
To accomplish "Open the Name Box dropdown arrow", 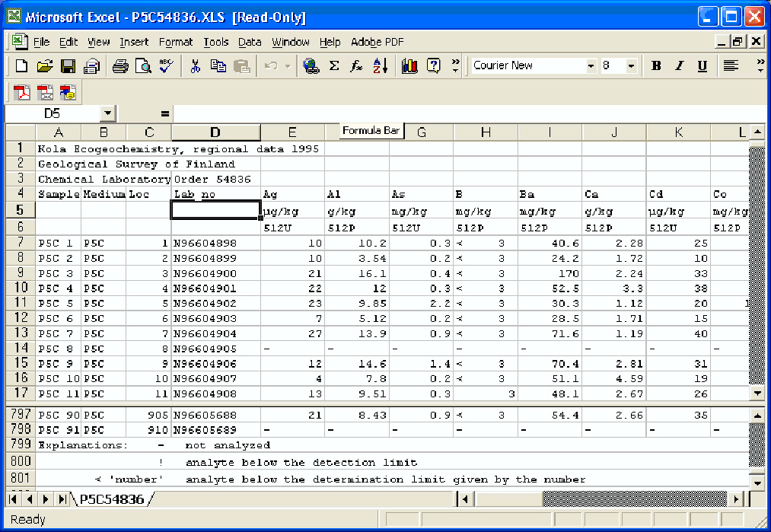I will pos(107,113).
